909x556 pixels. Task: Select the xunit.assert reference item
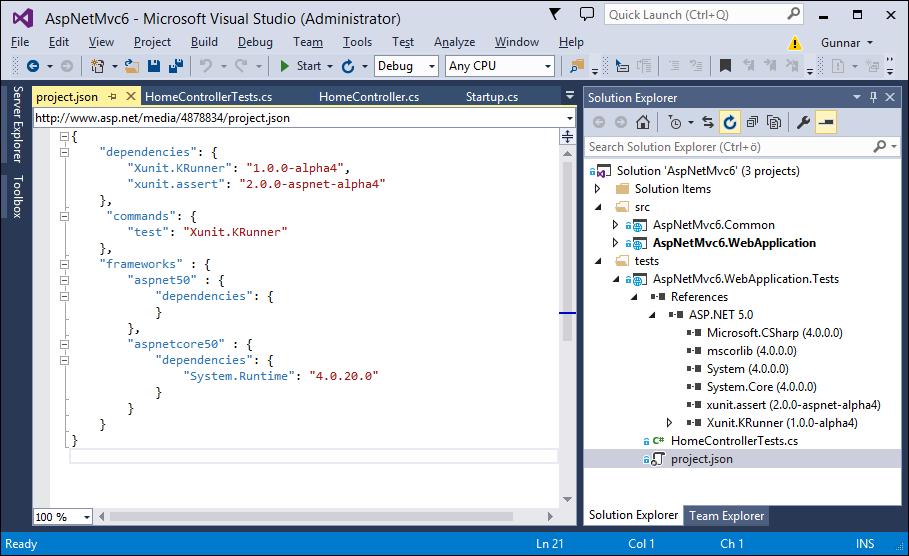tap(793, 405)
